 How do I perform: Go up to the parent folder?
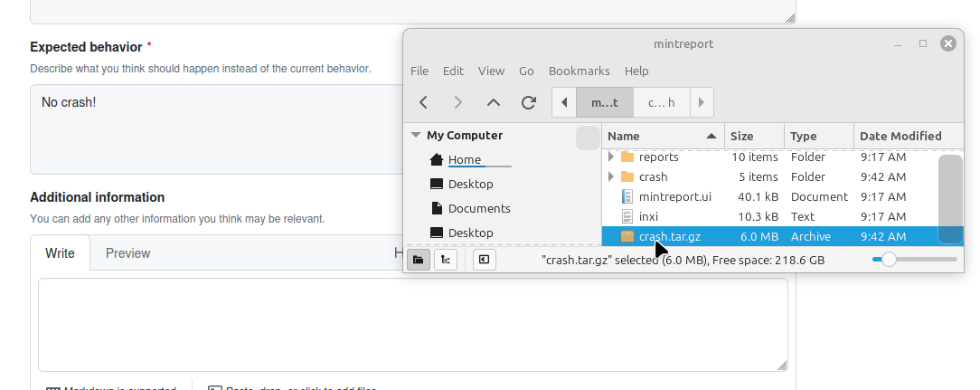click(494, 102)
